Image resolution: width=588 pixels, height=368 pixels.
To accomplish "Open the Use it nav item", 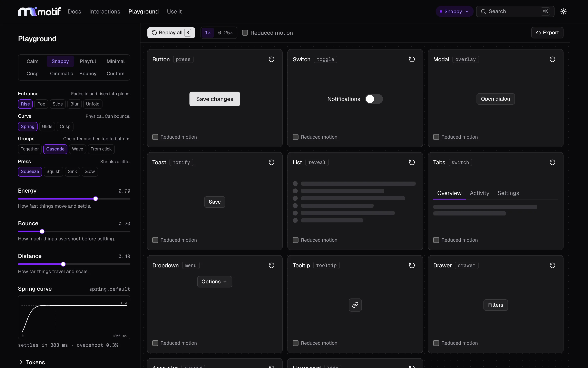I will tap(174, 11).
